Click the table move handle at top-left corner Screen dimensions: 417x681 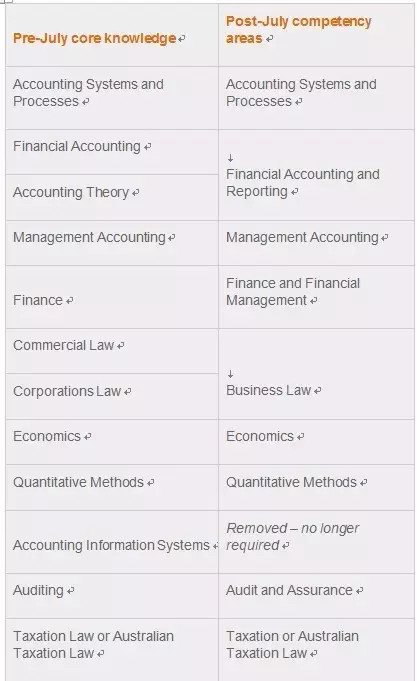pos(6,1)
